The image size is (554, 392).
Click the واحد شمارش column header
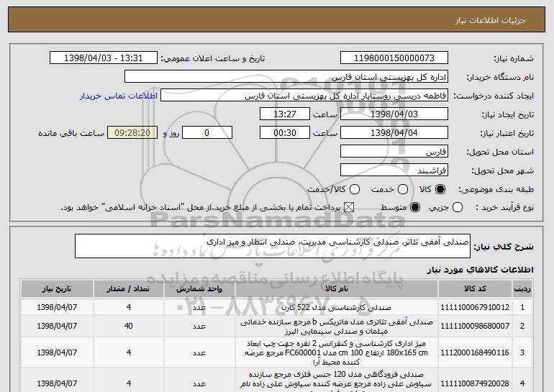click(x=199, y=289)
